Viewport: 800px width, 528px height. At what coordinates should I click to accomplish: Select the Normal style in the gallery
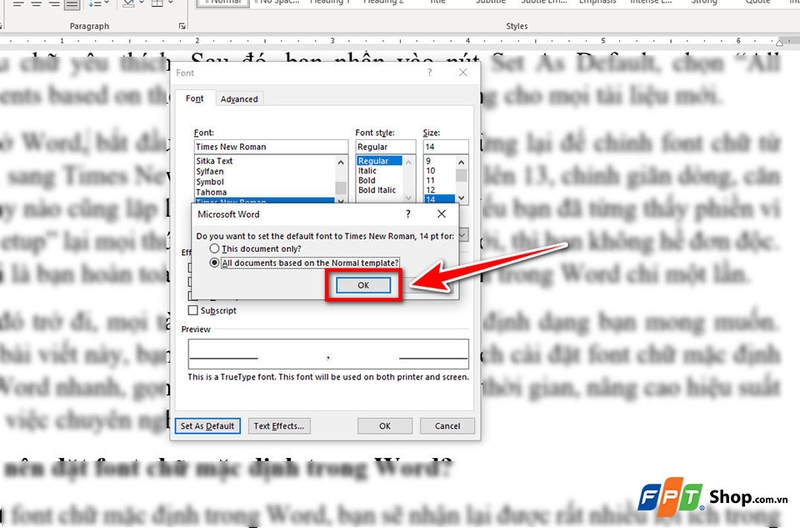pos(223,3)
